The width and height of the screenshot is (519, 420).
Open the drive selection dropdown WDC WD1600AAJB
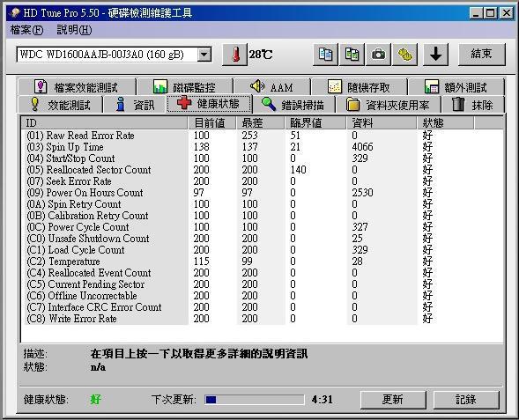(x=114, y=55)
